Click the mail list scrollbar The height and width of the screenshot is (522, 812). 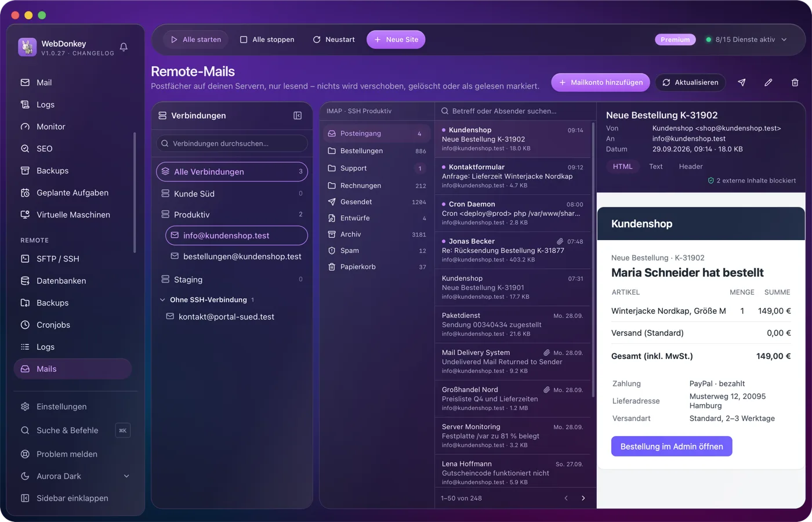coord(593,259)
